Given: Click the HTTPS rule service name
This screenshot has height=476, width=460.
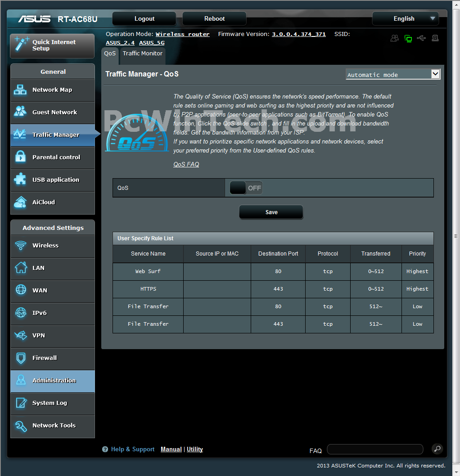Looking at the screenshot, I should (148, 289).
